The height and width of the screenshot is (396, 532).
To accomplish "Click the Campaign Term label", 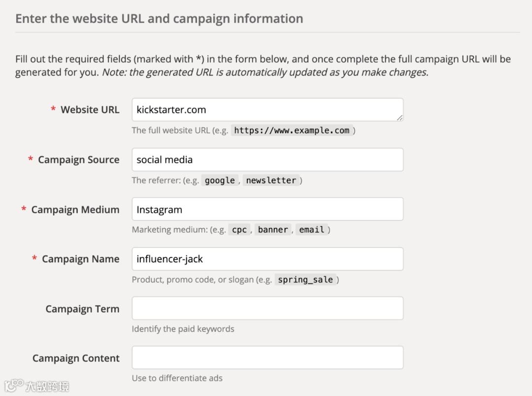I will 82,309.
